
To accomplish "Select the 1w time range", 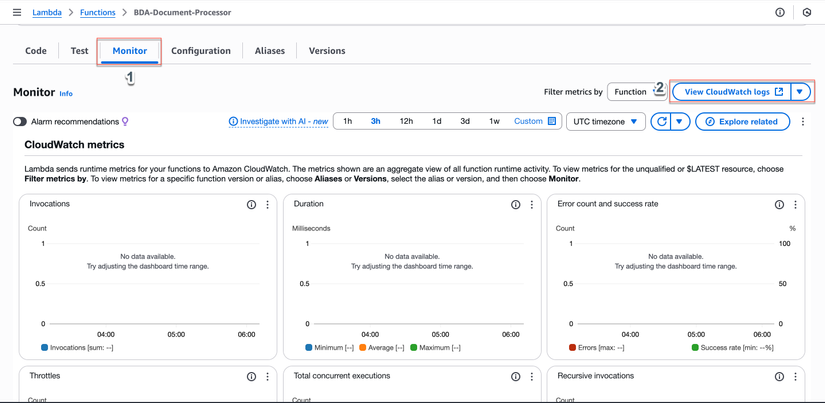I will (x=494, y=122).
